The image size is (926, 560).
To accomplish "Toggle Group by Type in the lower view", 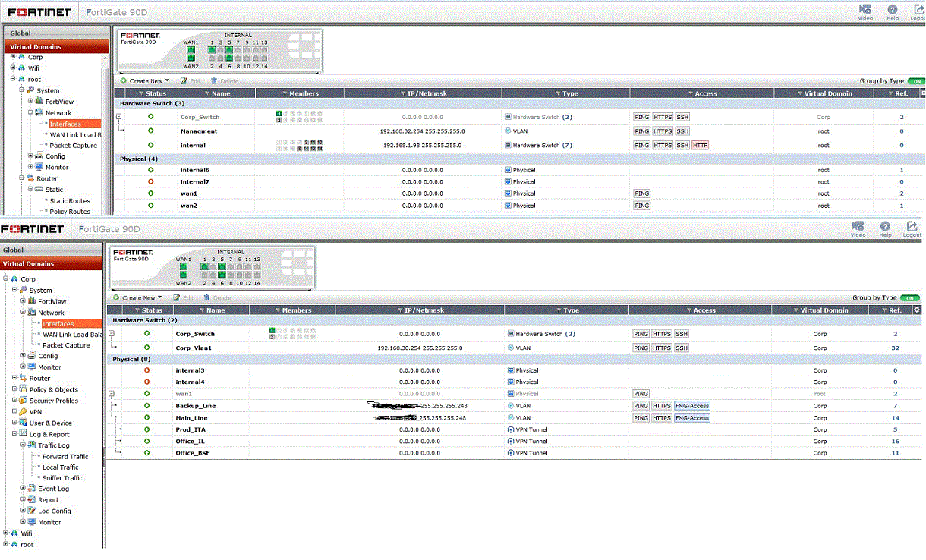I will pos(909,298).
